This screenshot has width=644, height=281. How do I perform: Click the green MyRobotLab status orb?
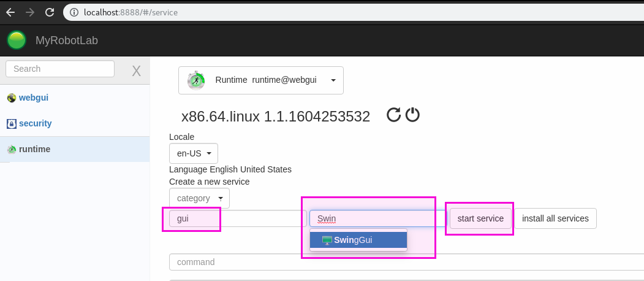17,40
